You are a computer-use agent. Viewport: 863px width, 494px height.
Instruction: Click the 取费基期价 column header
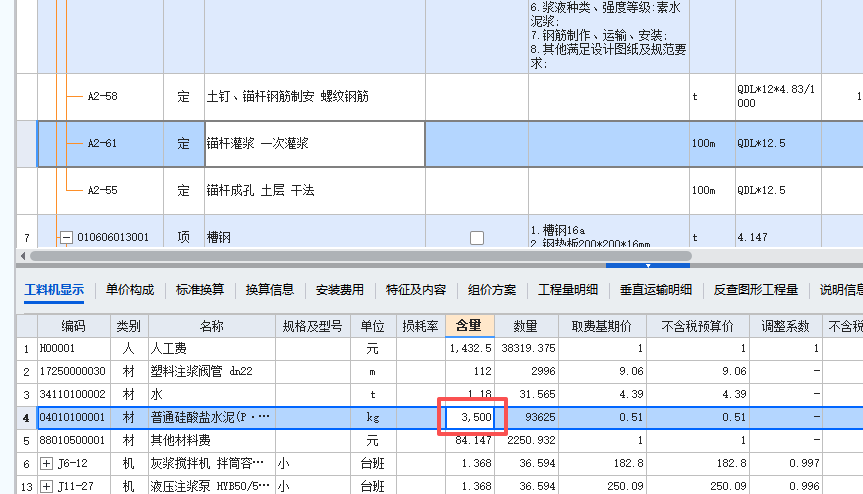pos(602,326)
